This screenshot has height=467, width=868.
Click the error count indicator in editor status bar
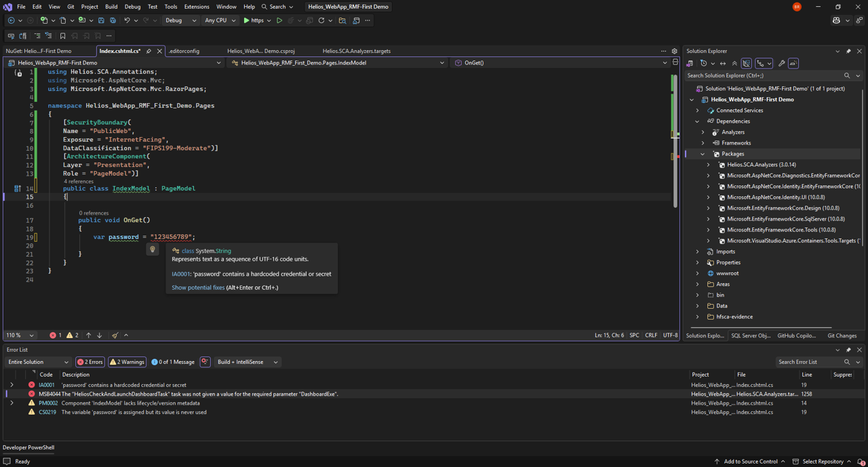pos(56,335)
